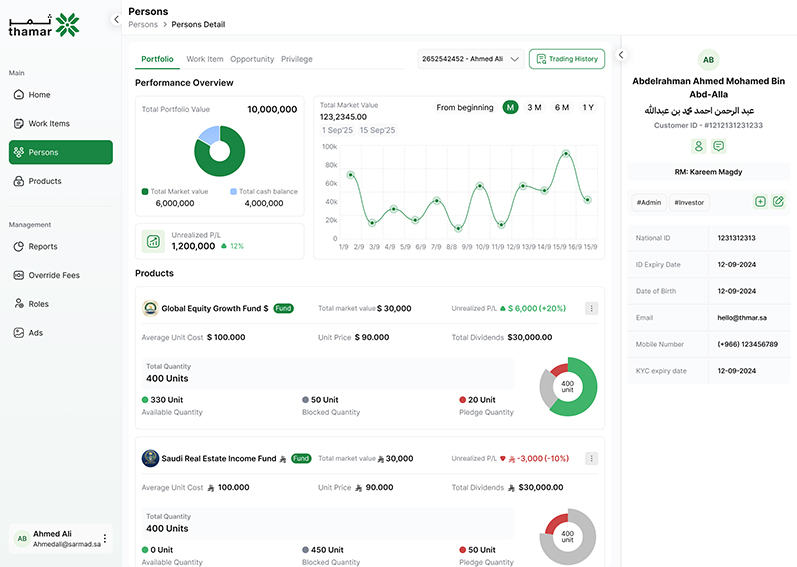Open Reports under Management
This screenshot has height=567, width=797.
(x=42, y=246)
